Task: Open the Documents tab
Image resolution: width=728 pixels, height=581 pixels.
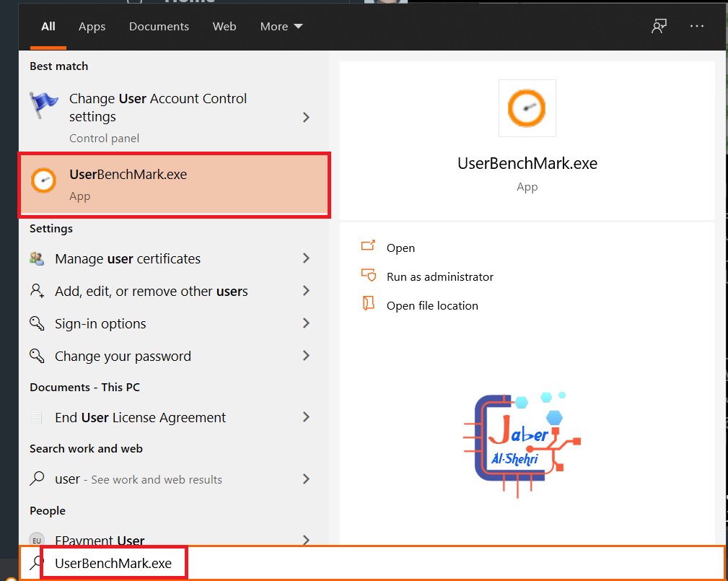Action: (x=159, y=27)
